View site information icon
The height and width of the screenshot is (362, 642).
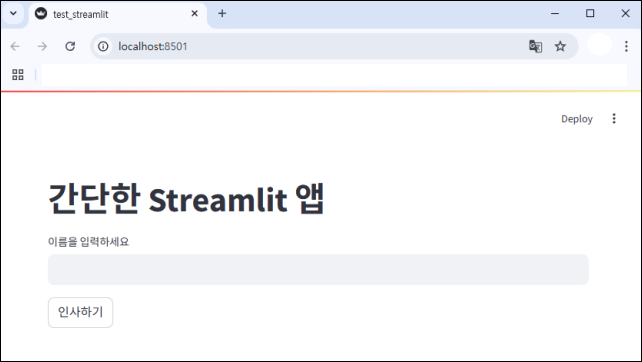tap(103, 46)
